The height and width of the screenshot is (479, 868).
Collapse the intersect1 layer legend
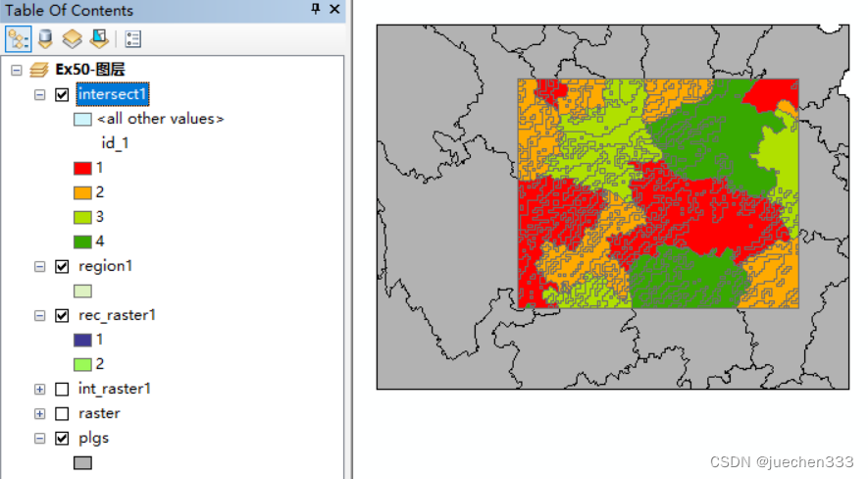click(40, 94)
